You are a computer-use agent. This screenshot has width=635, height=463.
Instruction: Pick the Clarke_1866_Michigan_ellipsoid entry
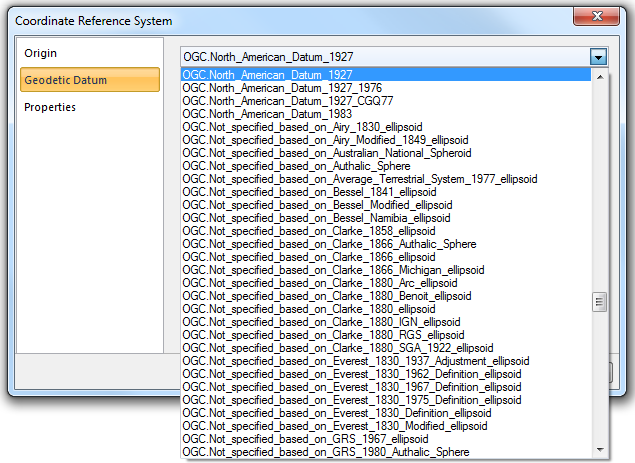386,270
